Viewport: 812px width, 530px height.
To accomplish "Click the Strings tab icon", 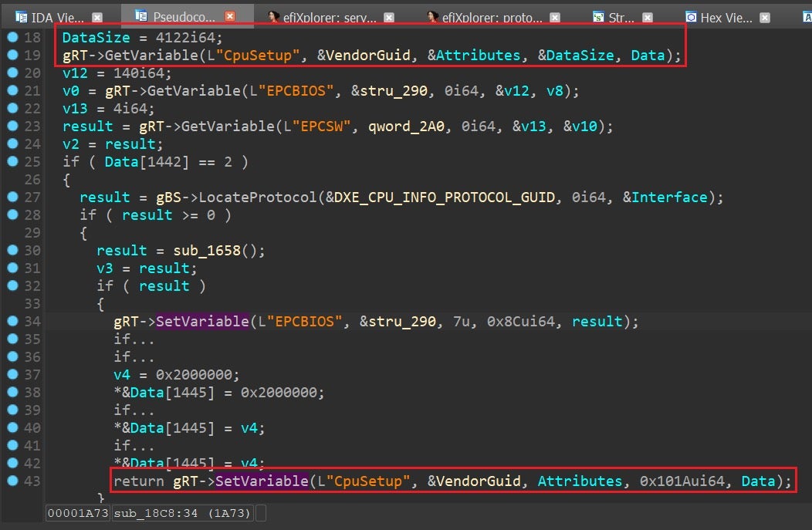I will 598,16.
